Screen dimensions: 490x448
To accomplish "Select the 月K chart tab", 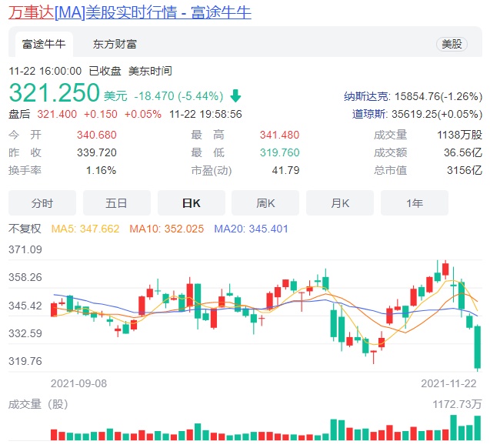I will pyautogui.click(x=340, y=203).
